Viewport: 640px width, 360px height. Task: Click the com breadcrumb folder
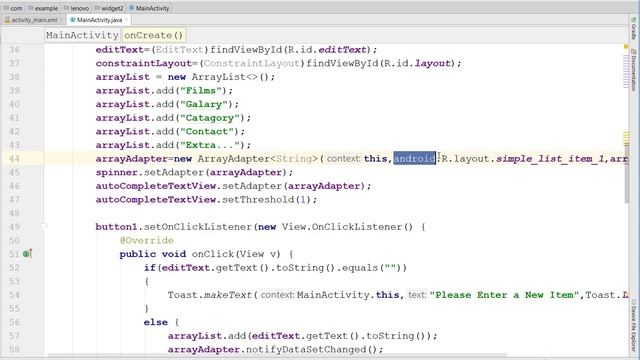coord(13,8)
